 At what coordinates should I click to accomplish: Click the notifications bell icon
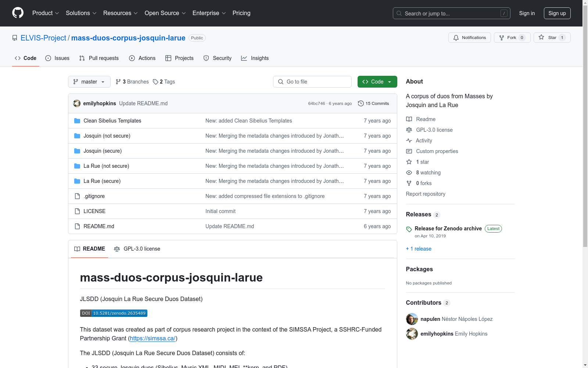point(456,38)
